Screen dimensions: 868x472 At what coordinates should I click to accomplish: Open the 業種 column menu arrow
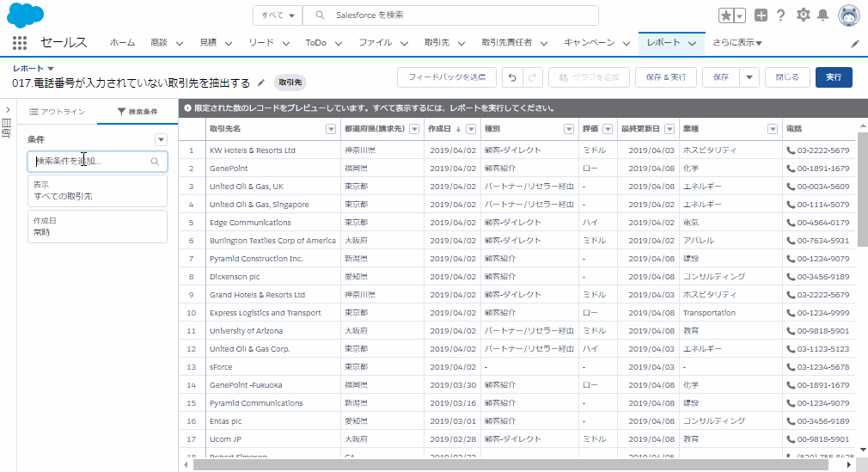[x=773, y=129]
